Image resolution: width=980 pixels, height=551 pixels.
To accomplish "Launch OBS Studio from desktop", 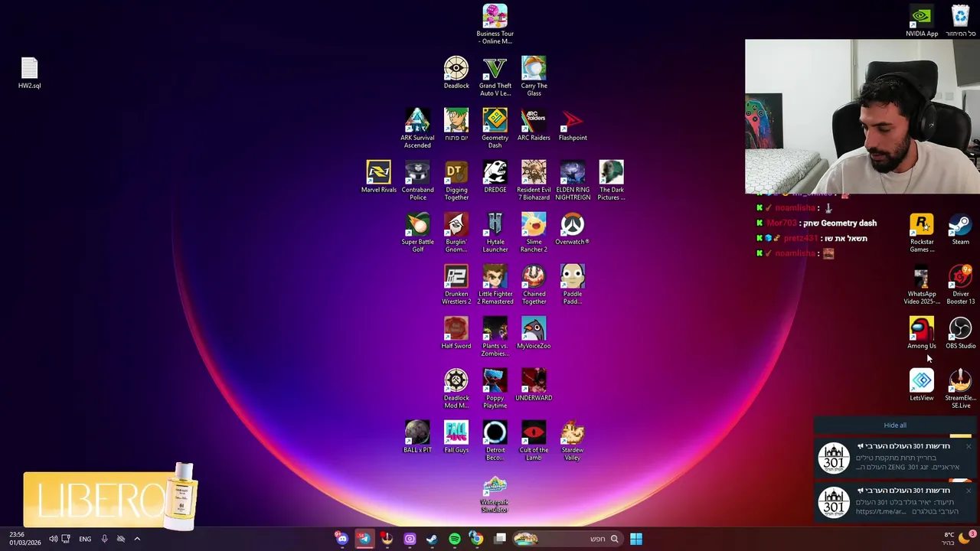I will pos(960,333).
